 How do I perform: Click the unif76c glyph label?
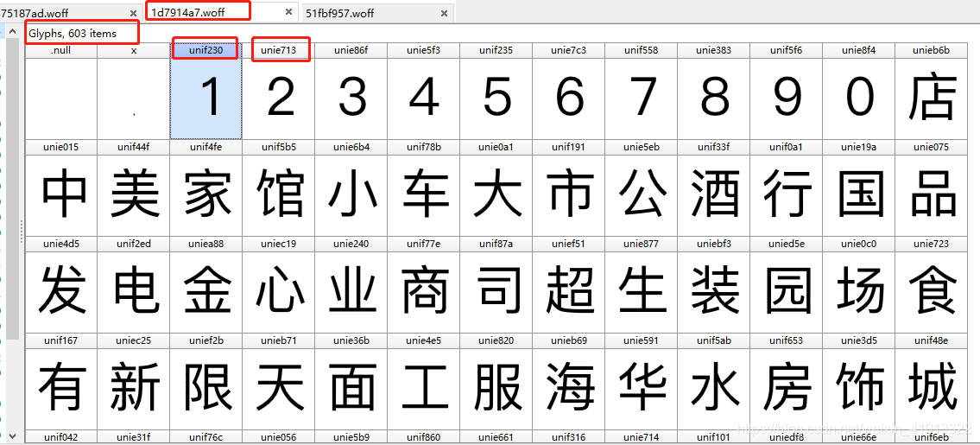pos(205,437)
